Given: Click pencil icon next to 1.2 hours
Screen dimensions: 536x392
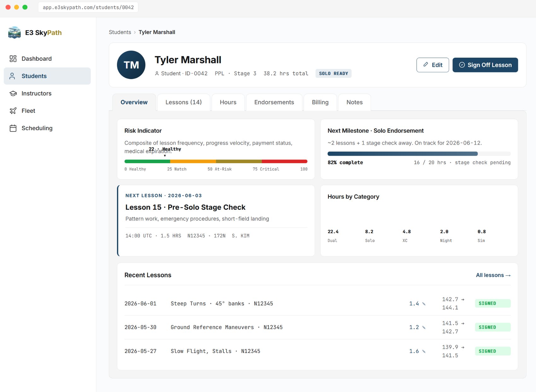Looking at the screenshot, I should [424, 327].
